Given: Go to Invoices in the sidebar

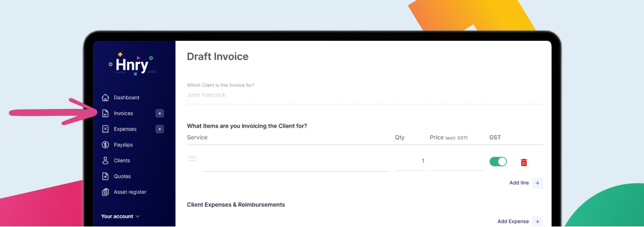Looking at the screenshot, I should [x=123, y=113].
